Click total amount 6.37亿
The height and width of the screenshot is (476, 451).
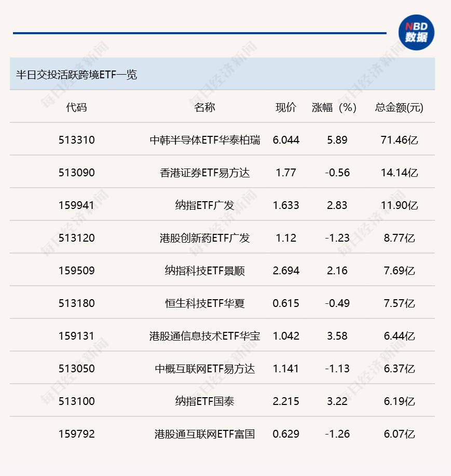click(x=399, y=369)
